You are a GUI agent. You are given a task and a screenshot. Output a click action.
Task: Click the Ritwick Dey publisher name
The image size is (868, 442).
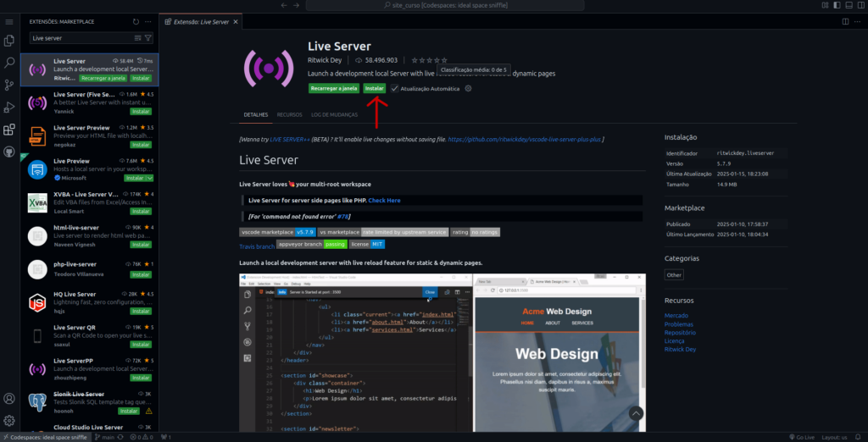[325, 60]
